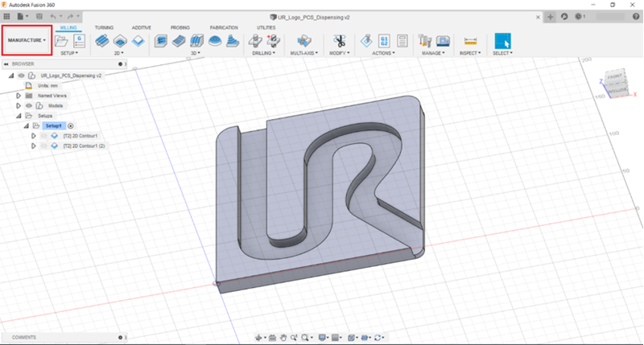Switch to the TURNING tab
This screenshot has width=644, height=345.
tap(104, 27)
